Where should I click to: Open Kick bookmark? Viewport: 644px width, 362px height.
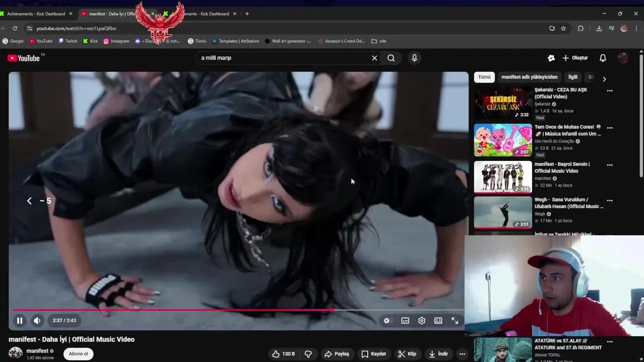pos(91,41)
